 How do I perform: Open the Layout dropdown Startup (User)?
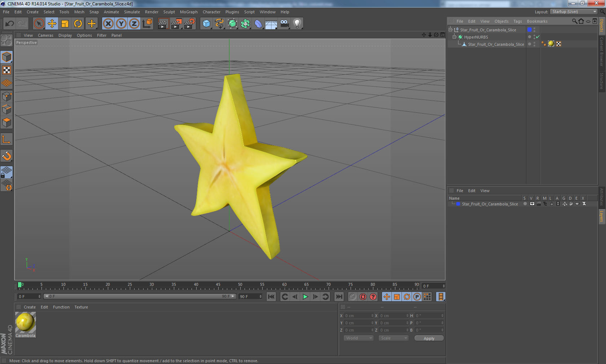(574, 12)
